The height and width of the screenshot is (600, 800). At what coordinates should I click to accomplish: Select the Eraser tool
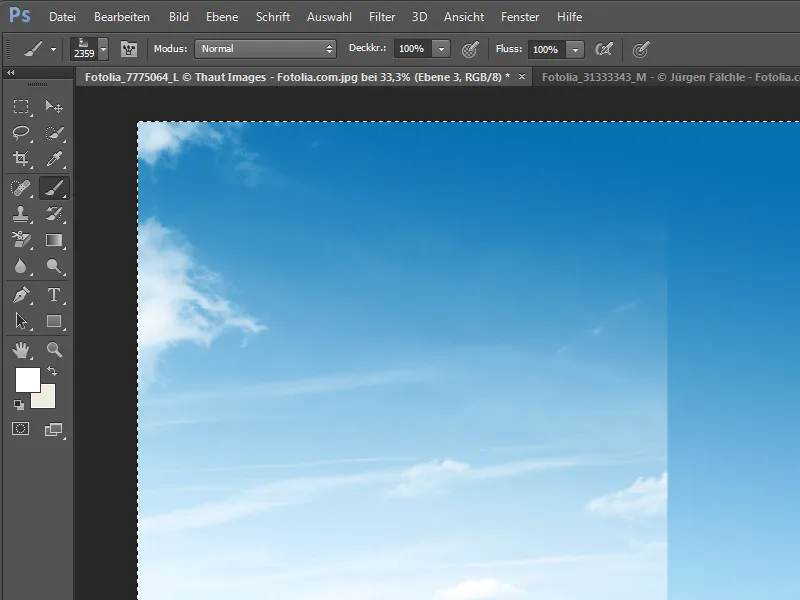point(21,240)
